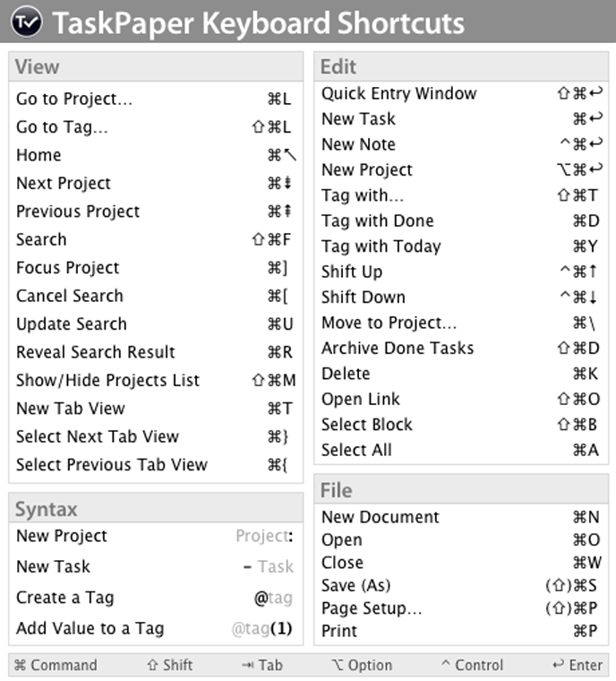
Task: Click the Option symbol in legend
Action: tap(337, 665)
